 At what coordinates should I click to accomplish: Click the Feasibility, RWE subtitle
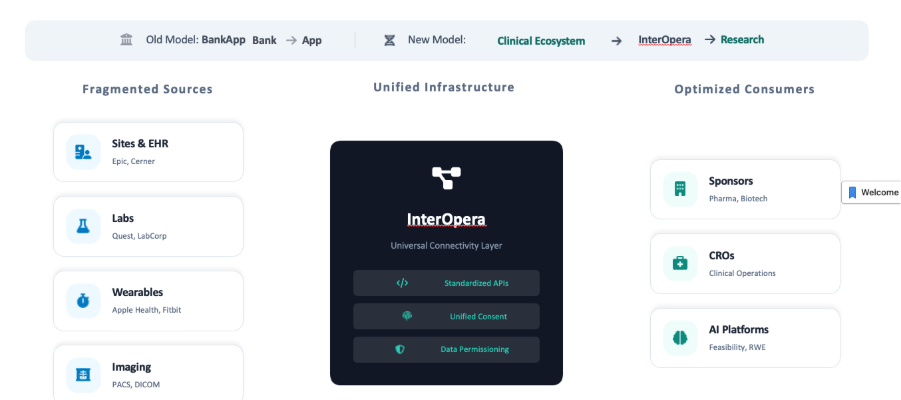click(x=737, y=348)
